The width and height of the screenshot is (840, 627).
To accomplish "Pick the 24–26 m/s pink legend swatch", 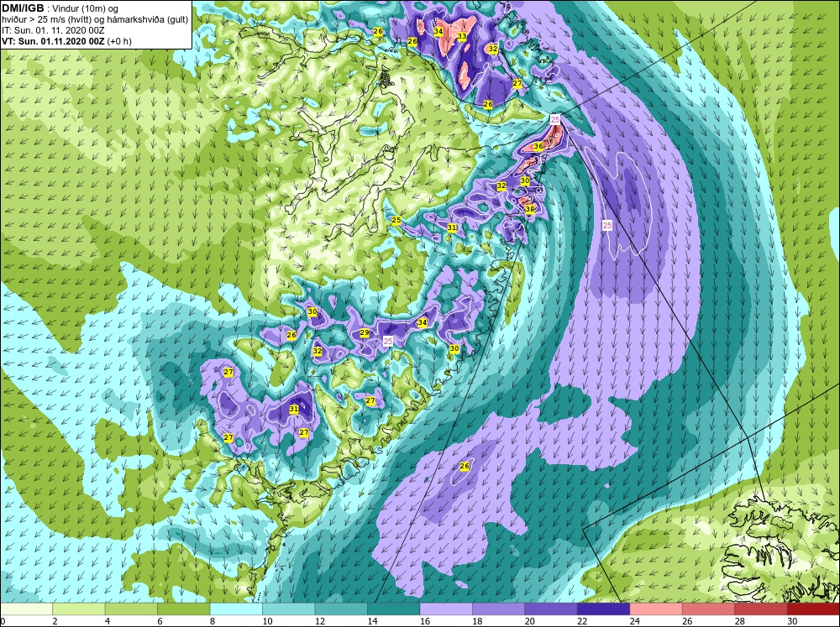I will (x=656, y=609).
